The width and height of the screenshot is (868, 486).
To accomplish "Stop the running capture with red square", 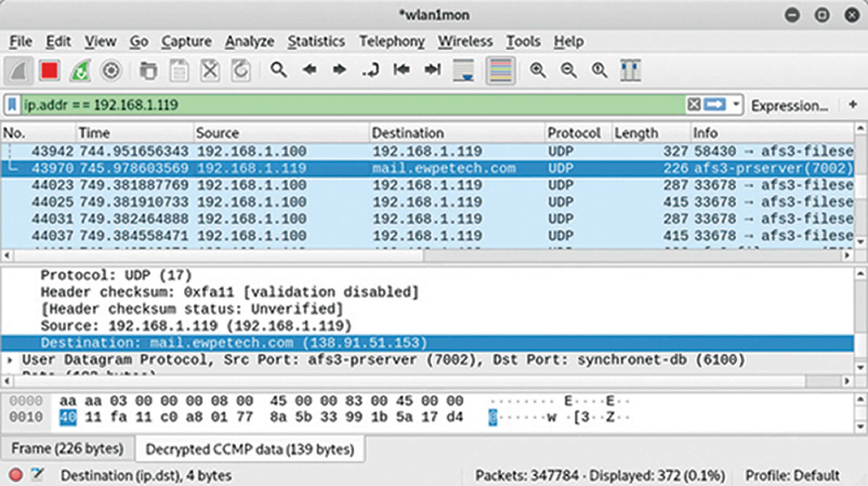I will [x=50, y=70].
